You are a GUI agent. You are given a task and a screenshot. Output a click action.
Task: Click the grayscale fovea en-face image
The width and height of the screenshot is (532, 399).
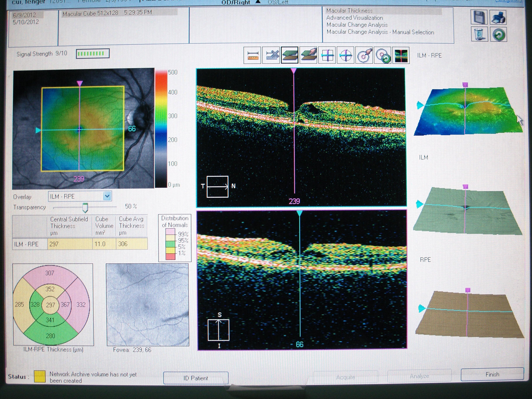148,305
